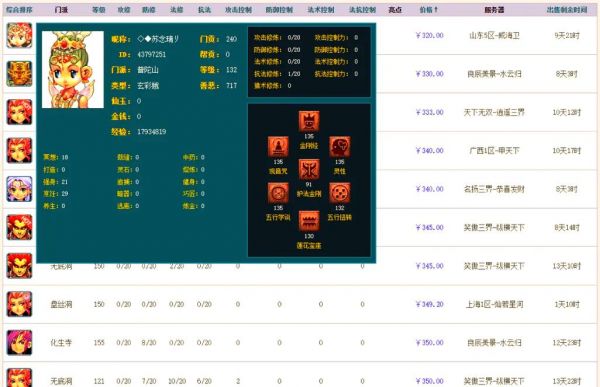The image size is (600, 387).
Task: Click the 上海1区 server link
Action: 494,304
